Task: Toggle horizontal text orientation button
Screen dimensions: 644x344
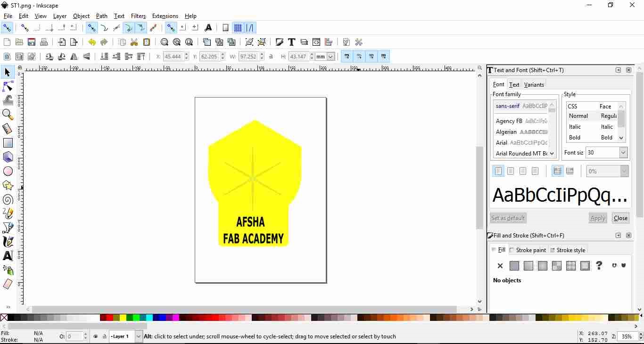Action: (557, 171)
